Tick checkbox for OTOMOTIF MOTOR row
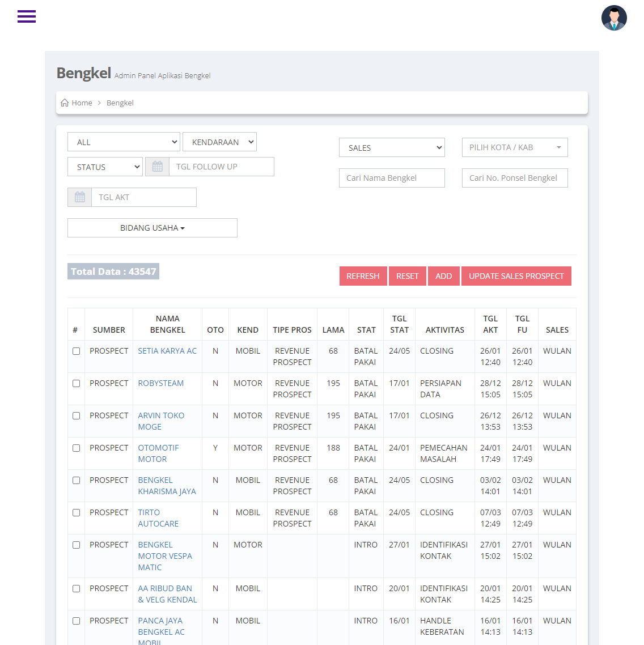This screenshot has width=644, height=645. [76, 448]
